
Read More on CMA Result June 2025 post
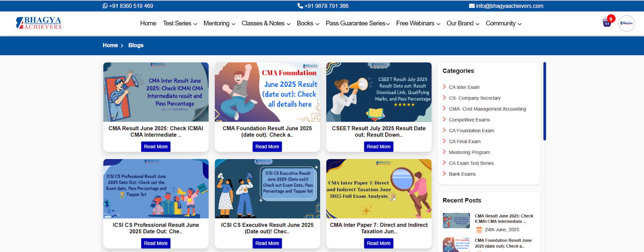(x=156, y=147)
